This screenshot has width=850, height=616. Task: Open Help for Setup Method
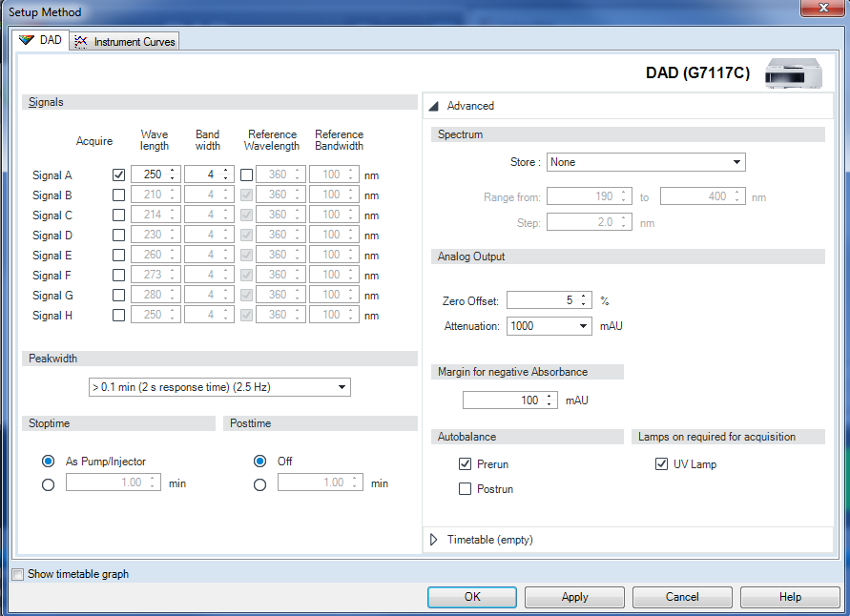point(789,597)
